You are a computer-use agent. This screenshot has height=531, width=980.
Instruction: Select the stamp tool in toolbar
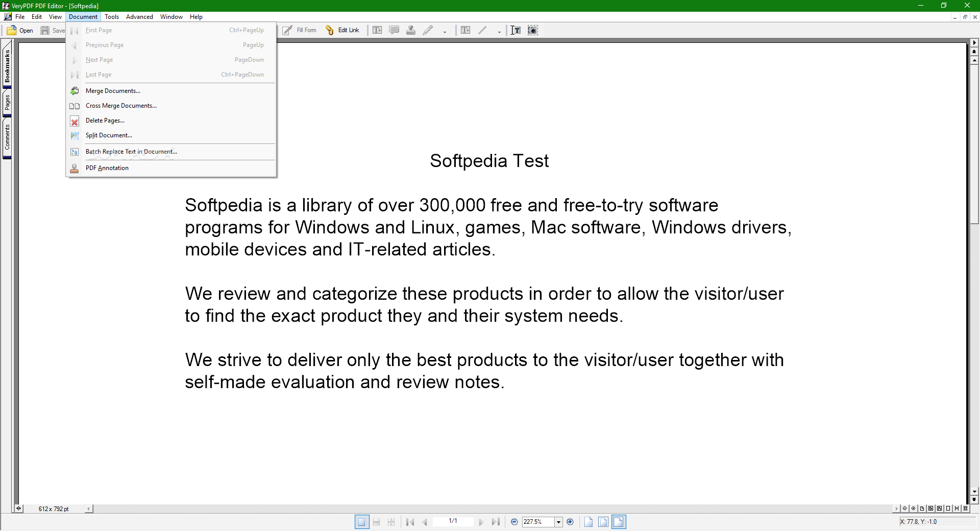coord(411,31)
